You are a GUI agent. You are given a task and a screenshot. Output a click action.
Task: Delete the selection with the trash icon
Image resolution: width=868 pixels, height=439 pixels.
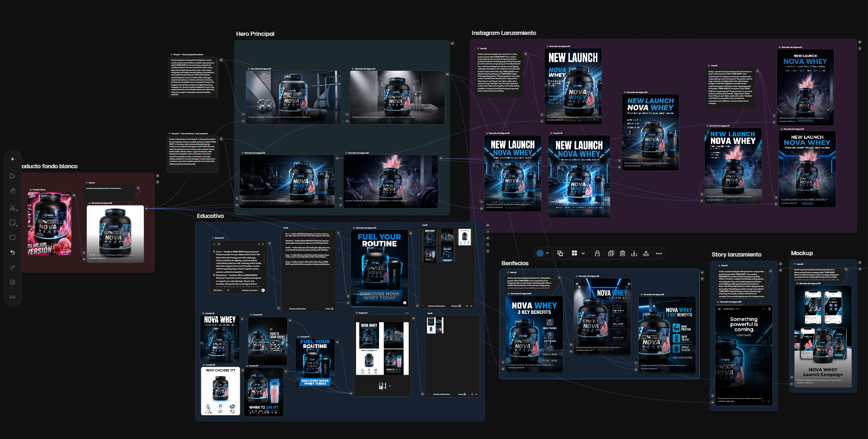[x=623, y=253]
